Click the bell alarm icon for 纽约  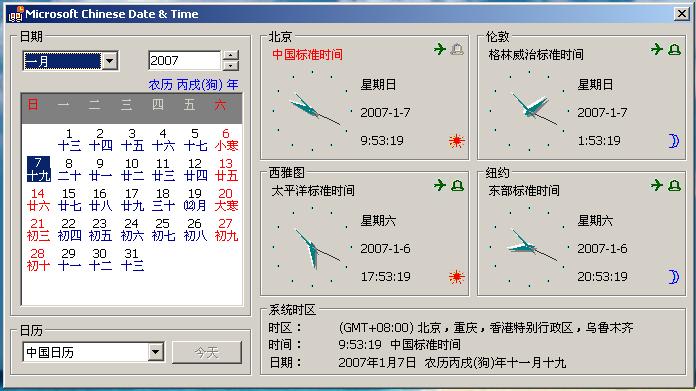tap(674, 186)
